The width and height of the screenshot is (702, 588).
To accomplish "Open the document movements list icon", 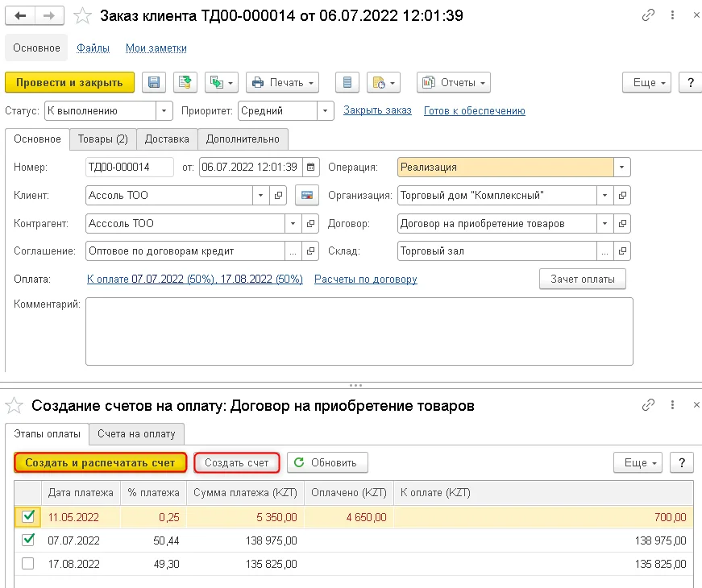I will pyautogui.click(x=347, y=82).
